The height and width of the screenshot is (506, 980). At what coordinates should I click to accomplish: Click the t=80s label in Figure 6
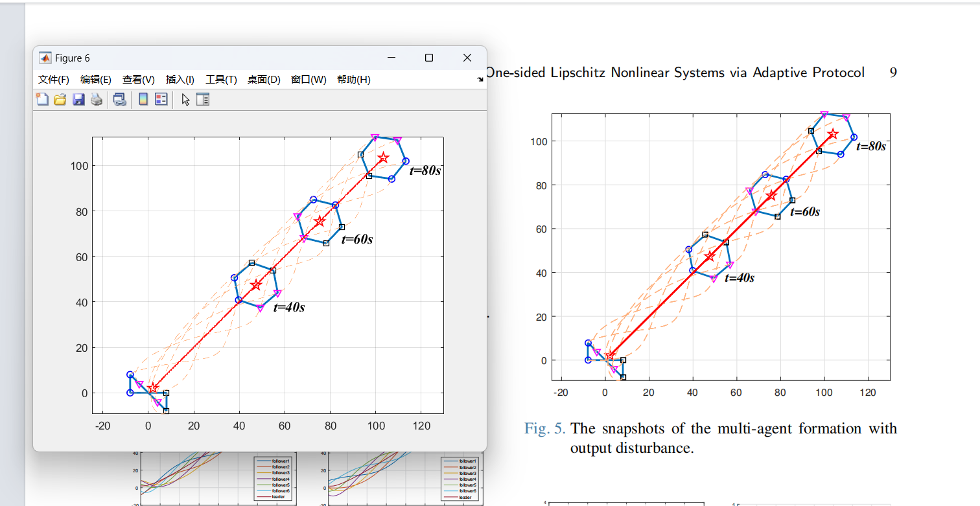click(425, 171)
